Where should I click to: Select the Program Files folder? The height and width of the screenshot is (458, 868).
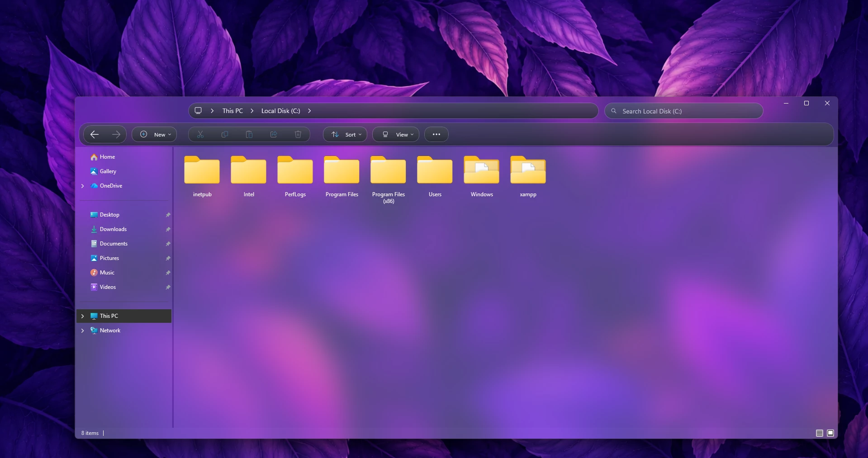coord(342,177)
